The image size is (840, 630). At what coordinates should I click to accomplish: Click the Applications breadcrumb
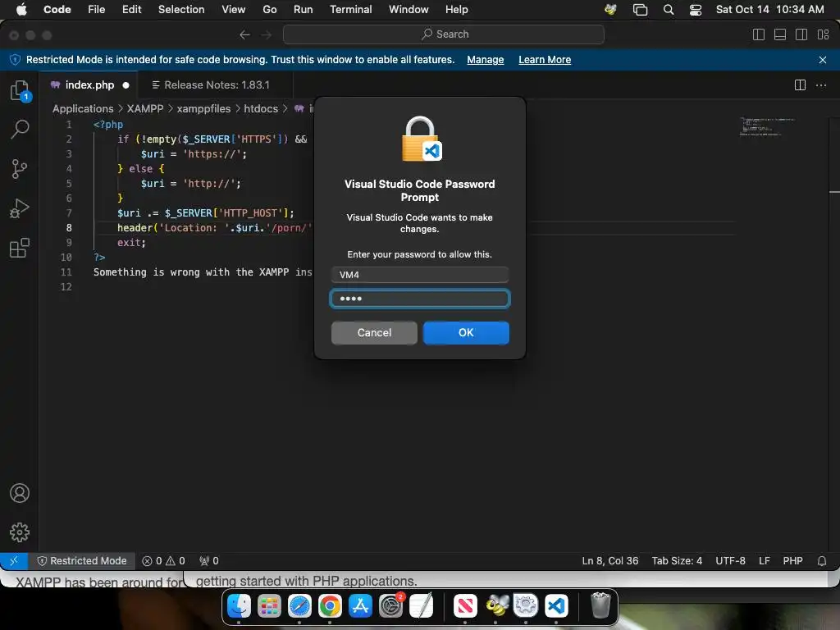83,109
